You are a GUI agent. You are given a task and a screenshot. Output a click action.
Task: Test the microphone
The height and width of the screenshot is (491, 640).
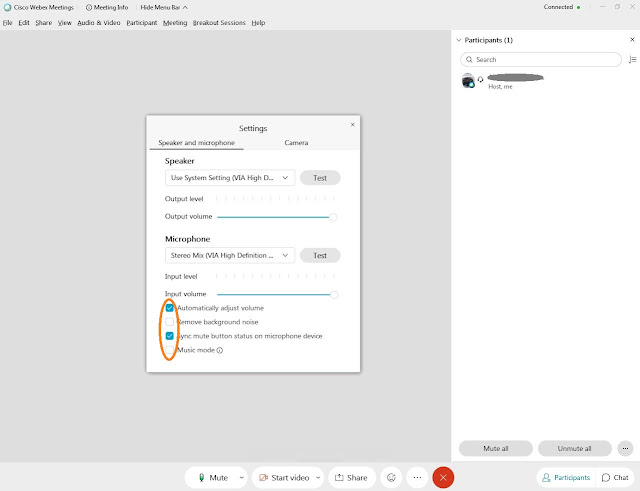(x=320, y=255)
